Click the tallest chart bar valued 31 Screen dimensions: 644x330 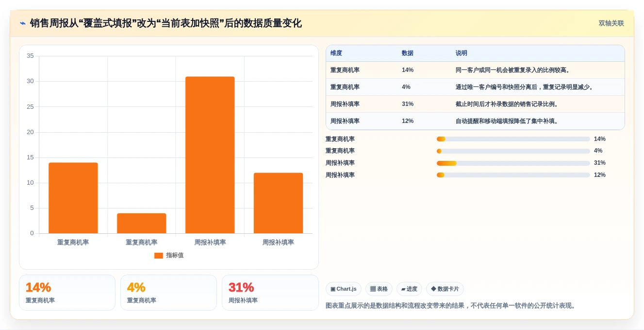(210, 155)
